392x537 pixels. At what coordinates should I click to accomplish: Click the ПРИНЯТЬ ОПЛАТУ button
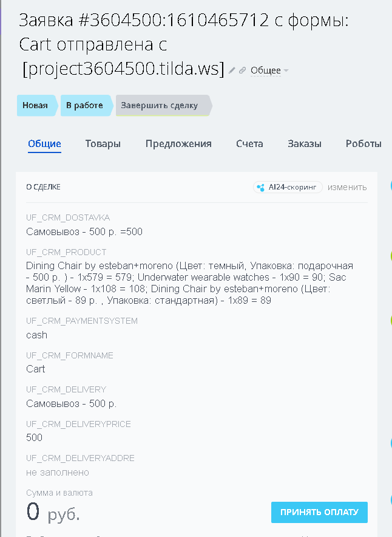(x=319, y=512)
